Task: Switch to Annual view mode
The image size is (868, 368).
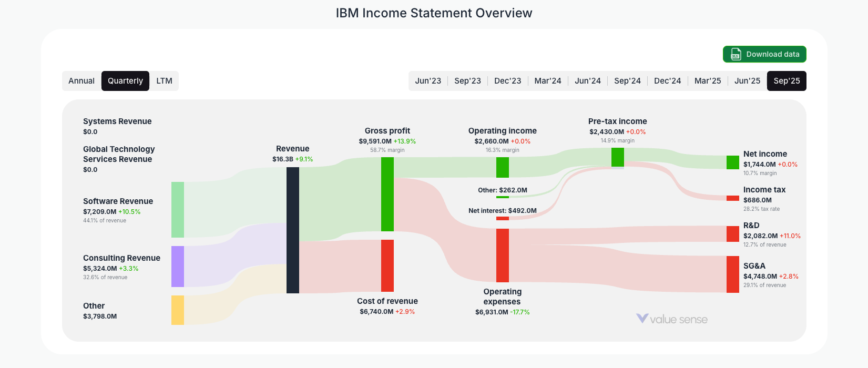Action: click(x=81, y=80)
